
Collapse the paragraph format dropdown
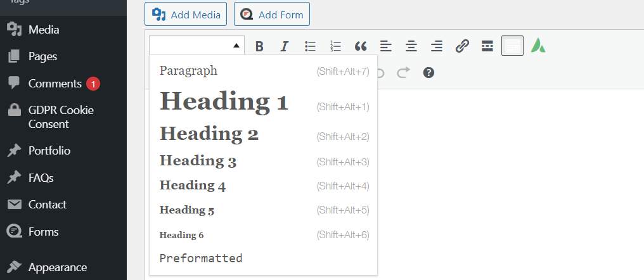(x=196, y=46)
